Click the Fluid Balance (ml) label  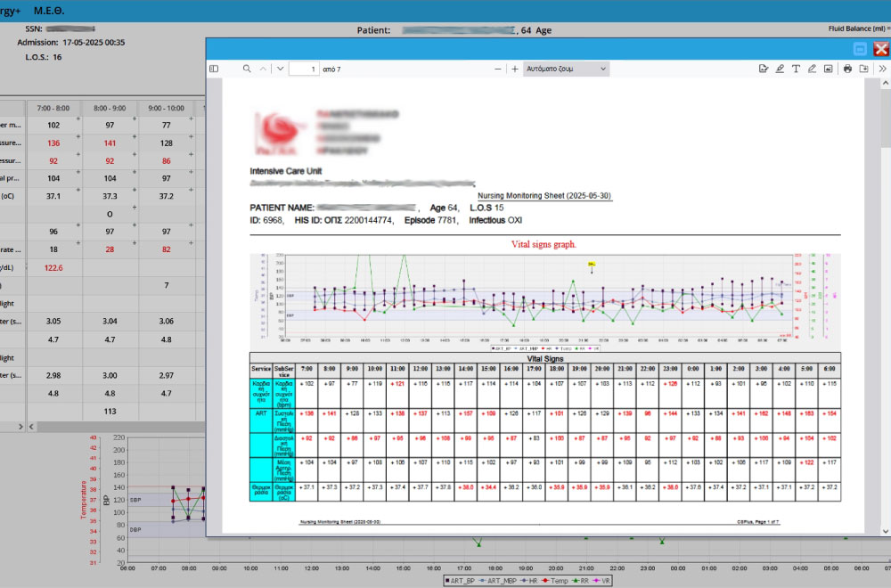click(857, 29)
